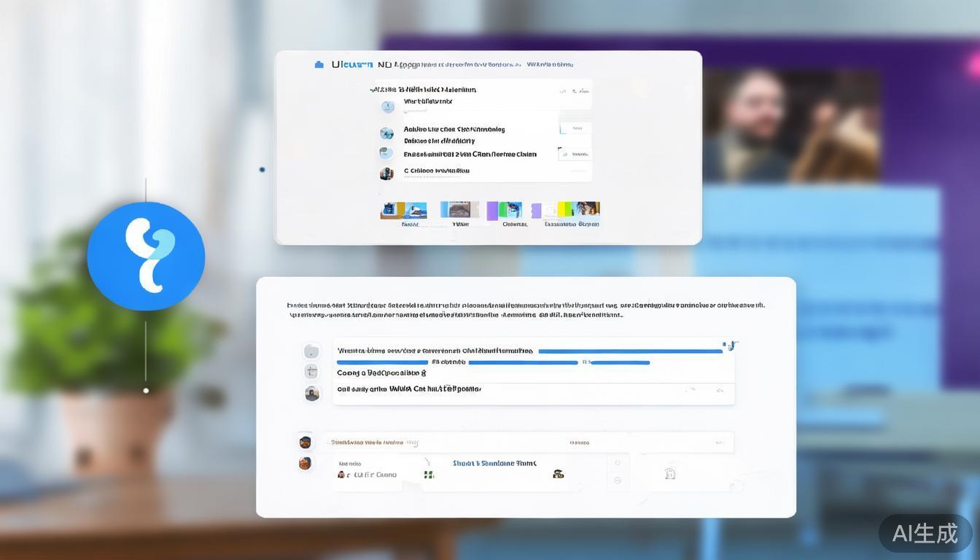The width and height of the screenshot is (980, 560).
Task: Click the long blue progress bar in card
Action: coord(629,351)
